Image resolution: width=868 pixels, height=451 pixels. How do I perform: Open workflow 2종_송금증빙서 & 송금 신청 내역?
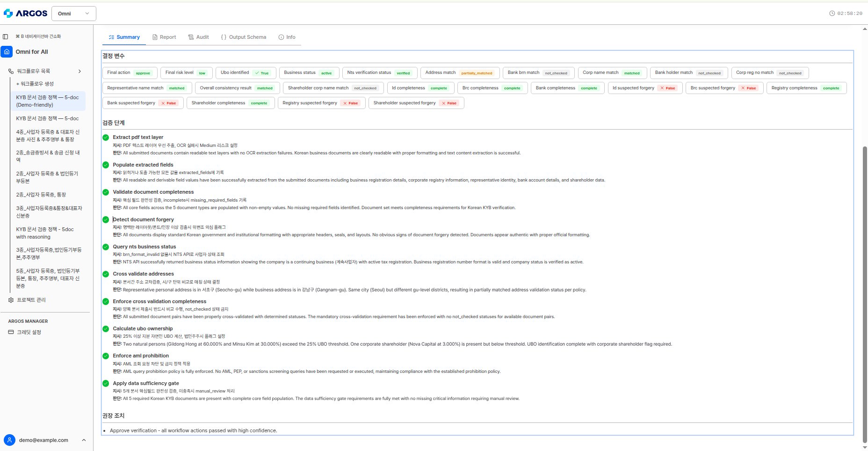[x=49, y=156]
